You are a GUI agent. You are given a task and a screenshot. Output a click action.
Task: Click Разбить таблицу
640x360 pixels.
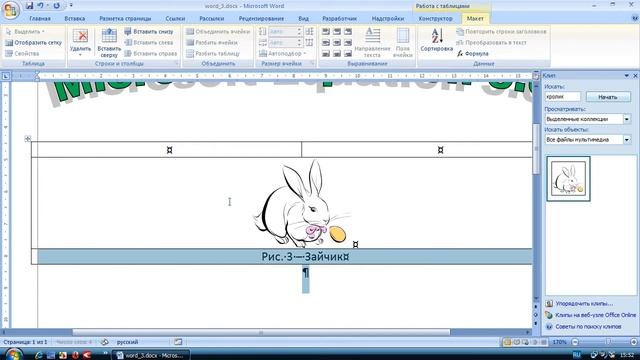point(213,53)
